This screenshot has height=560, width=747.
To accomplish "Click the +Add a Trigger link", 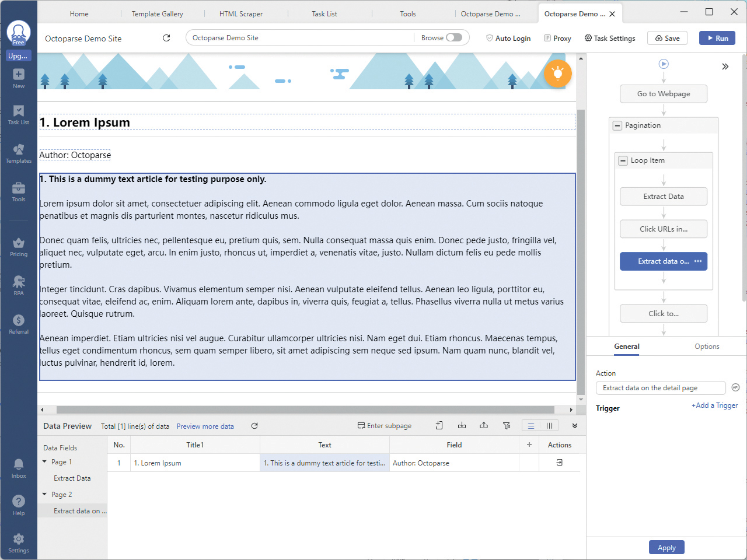I will click(714, 405).
